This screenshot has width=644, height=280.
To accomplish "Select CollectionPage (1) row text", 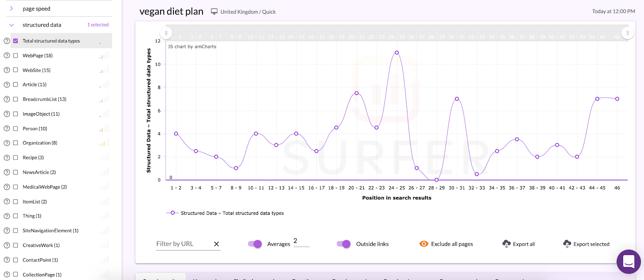I will (42, 275).
